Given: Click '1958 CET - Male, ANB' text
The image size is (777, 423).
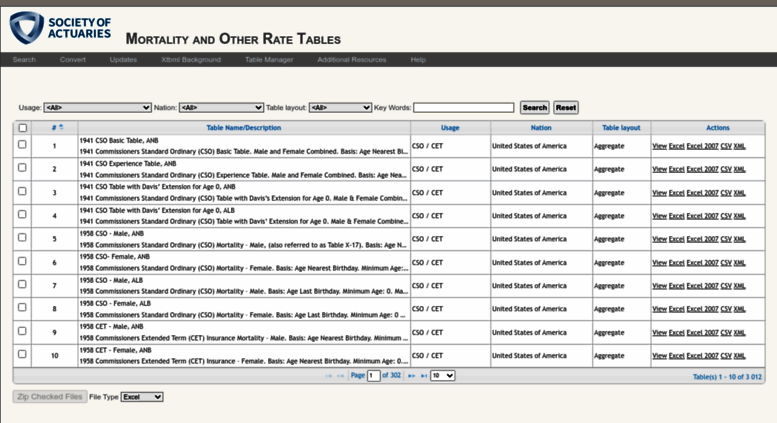Looking at the screenshot, I should click(x=111, y=327).
